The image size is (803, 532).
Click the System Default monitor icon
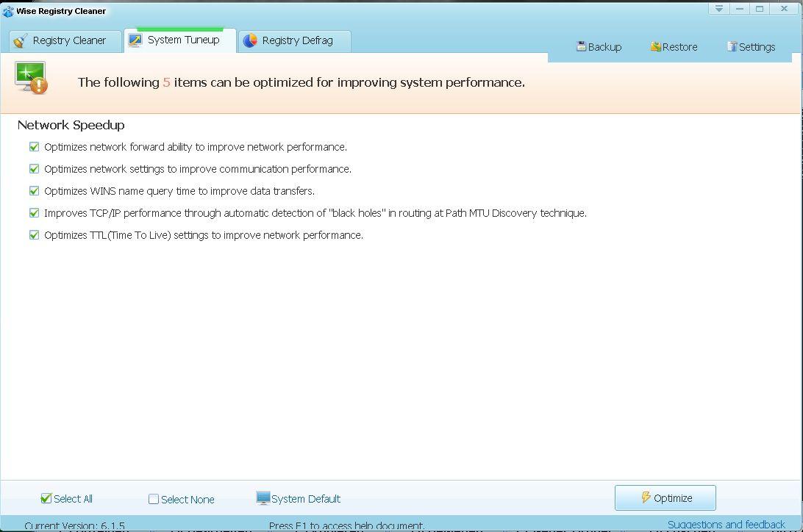(x=263, y=498)
